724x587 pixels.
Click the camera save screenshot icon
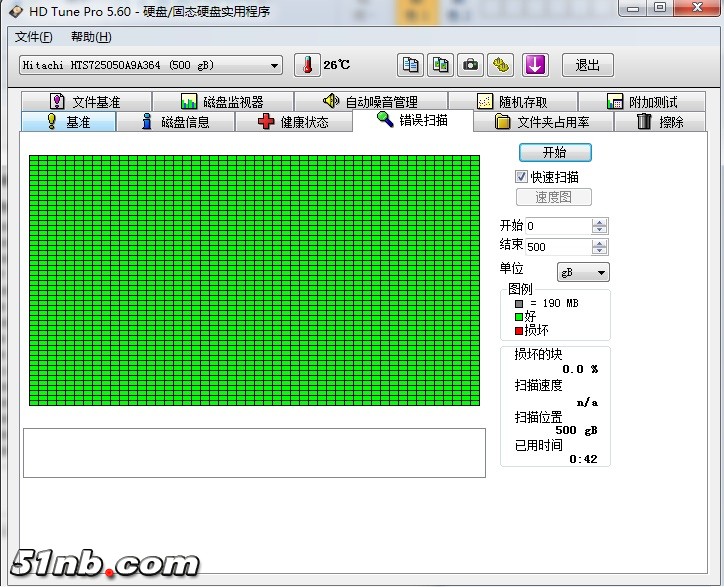(x=470, y=65)
